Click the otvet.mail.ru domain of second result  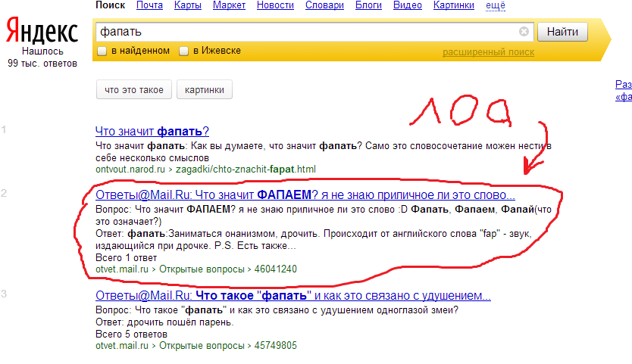click(122, 269)
